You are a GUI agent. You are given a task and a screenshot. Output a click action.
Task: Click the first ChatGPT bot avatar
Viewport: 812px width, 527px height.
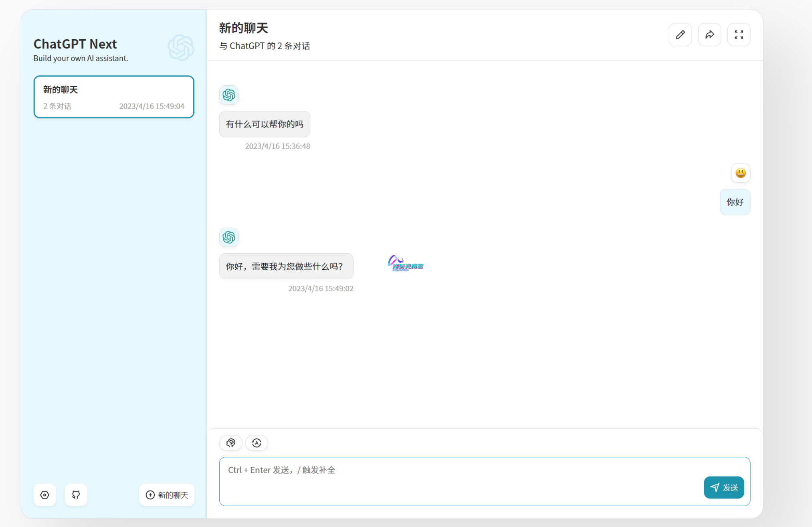pyautogui.click(x=229, y=95)
